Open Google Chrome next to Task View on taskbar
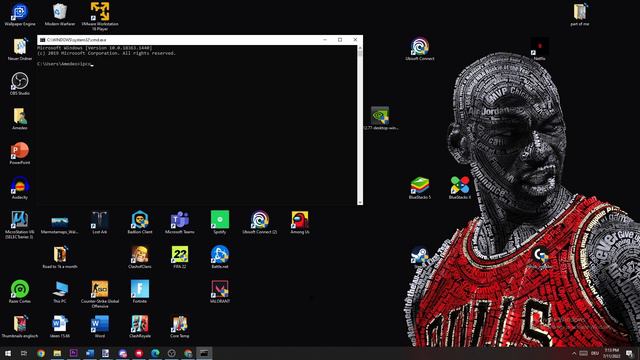This screenshot has height=360, width=640. click(41, 353)
